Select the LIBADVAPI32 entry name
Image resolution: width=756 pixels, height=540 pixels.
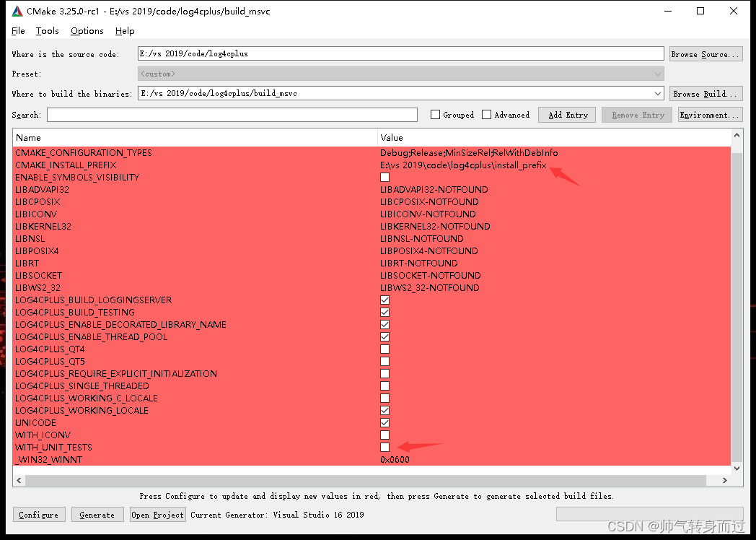42,190
